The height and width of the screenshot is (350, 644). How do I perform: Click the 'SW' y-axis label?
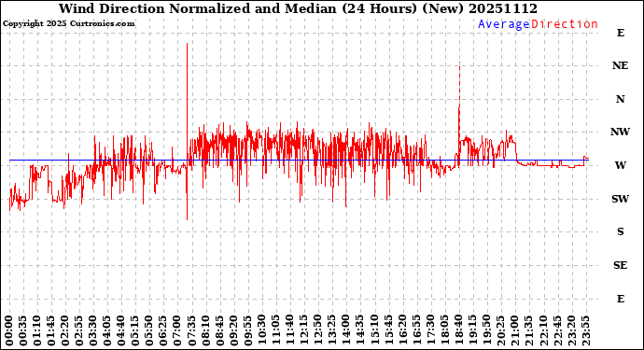point(620,199)
